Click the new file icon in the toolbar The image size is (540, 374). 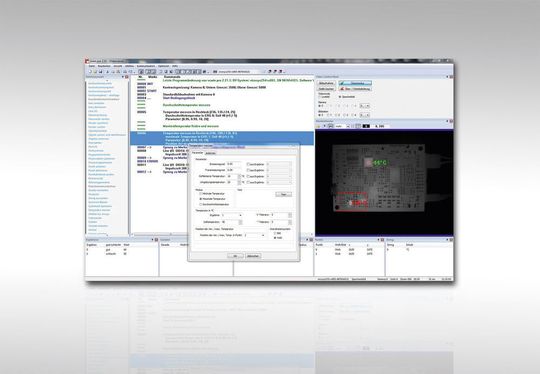(90, 72)
